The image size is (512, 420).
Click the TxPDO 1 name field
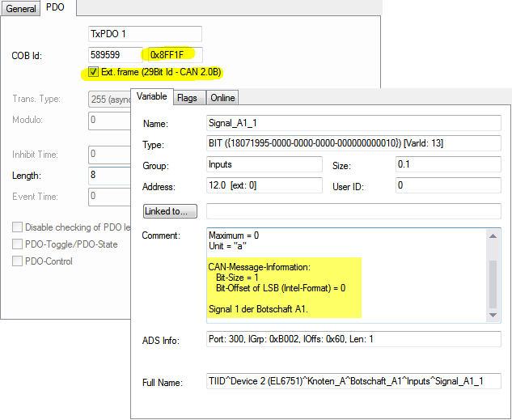click(x=145, y=34)
